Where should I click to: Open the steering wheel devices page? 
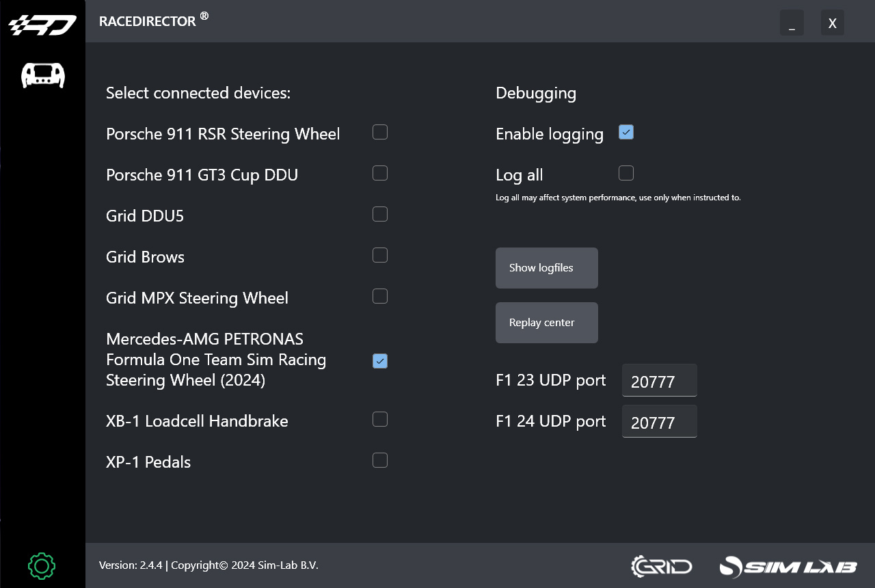(x=42, y=75)
